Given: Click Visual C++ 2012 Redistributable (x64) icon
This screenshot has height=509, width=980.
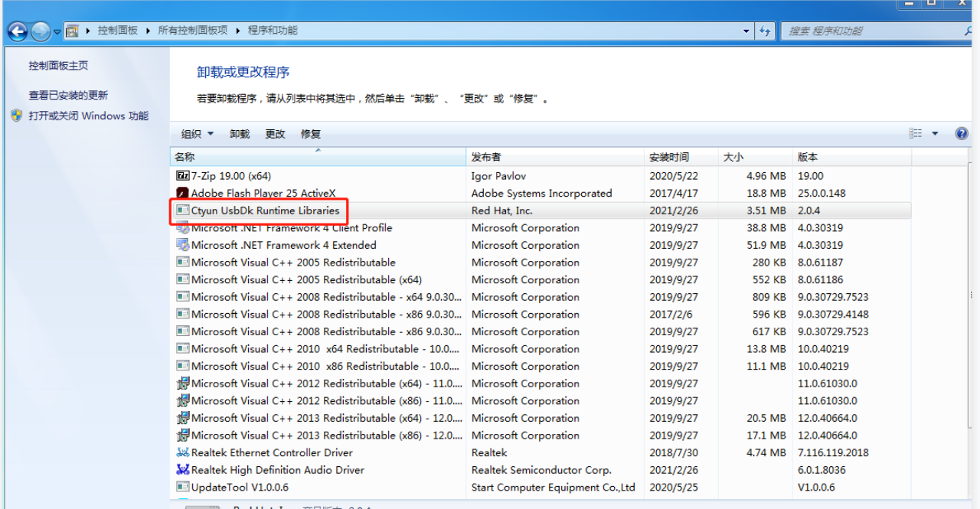Looking at the screenshot, I should 182,383.
